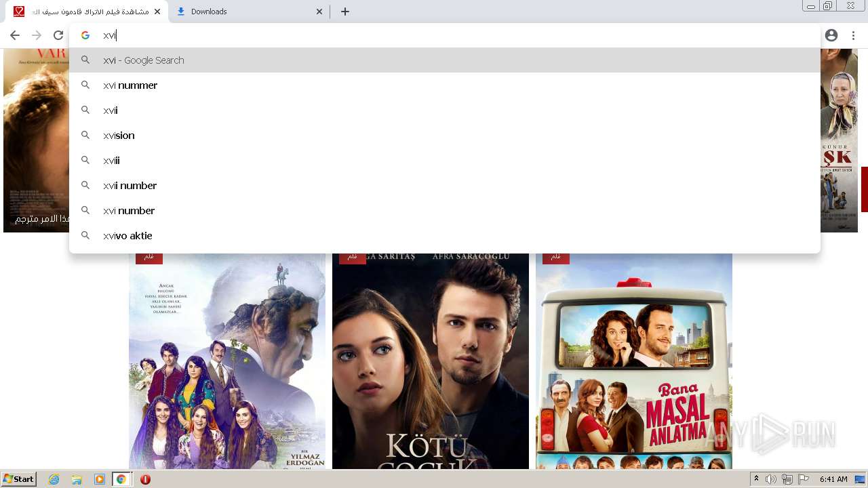Image resolution: width=868 pixels, height=488 pixels.
Task: Open the Yilmaz Erdogan movie poster
Action: click(227, 361)
